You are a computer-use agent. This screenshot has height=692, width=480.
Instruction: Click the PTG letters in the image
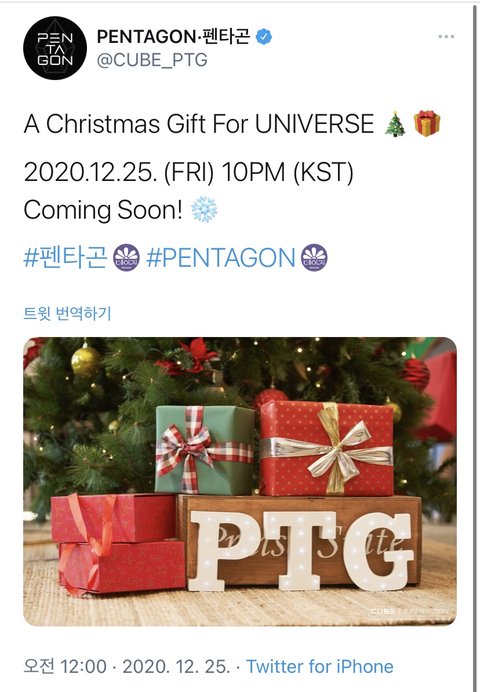click(x=301, y=550)
